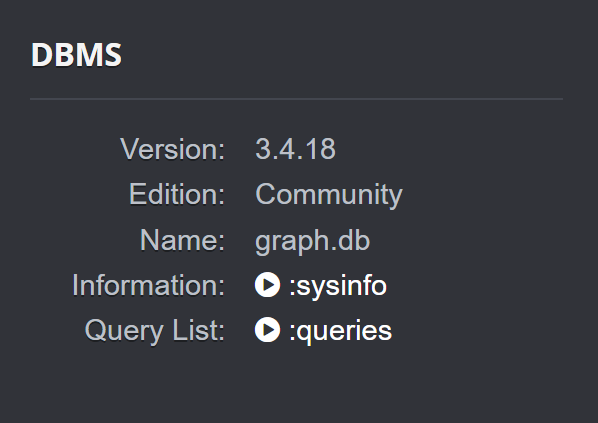This screenshot has width=598, height=423.
Task: Click blank space right of DBMS heading
Action: coord(343,55)
